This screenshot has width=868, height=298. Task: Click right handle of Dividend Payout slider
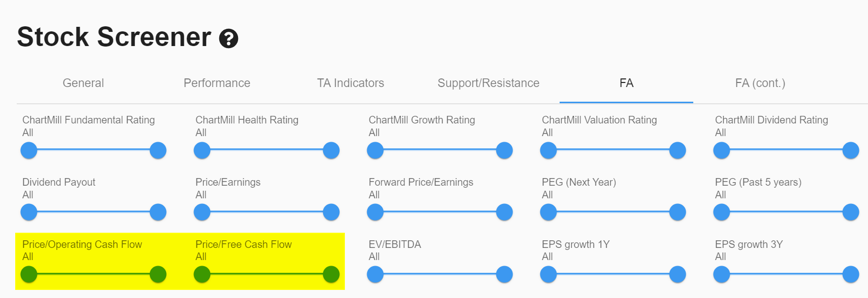click(158, 212)
